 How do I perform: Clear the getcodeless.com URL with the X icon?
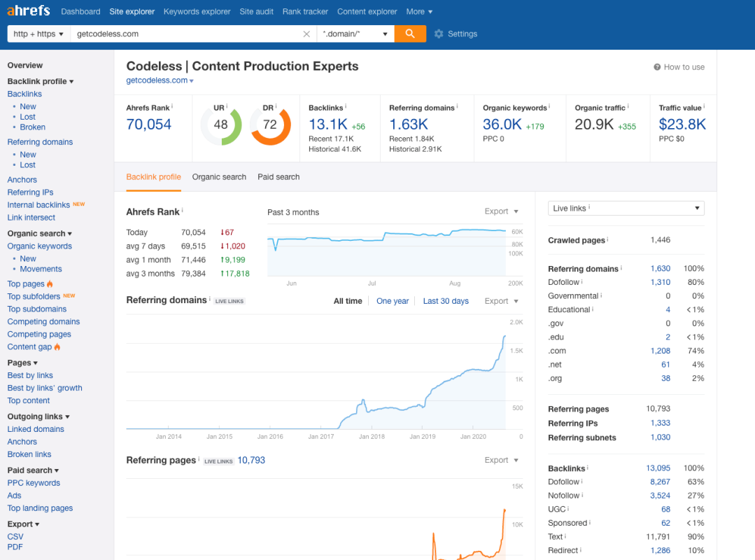point(306,34)
